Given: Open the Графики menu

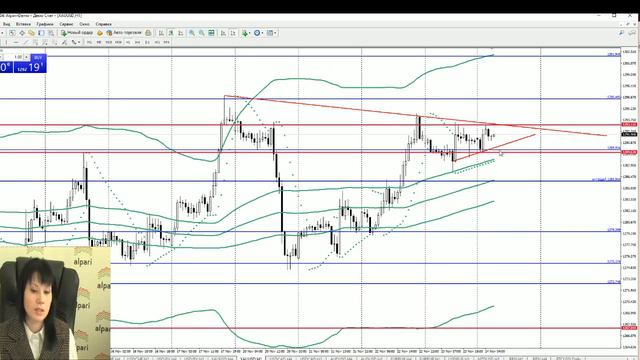Looking at the screenshot, I should (x=45, y=24).
